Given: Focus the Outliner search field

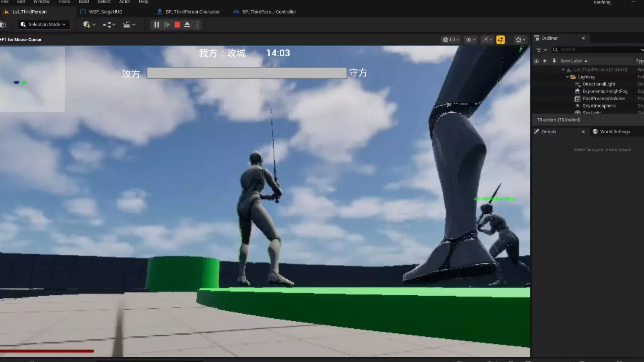Looking at the screenshot, I should pyautogui.click(x=598, y=49).
